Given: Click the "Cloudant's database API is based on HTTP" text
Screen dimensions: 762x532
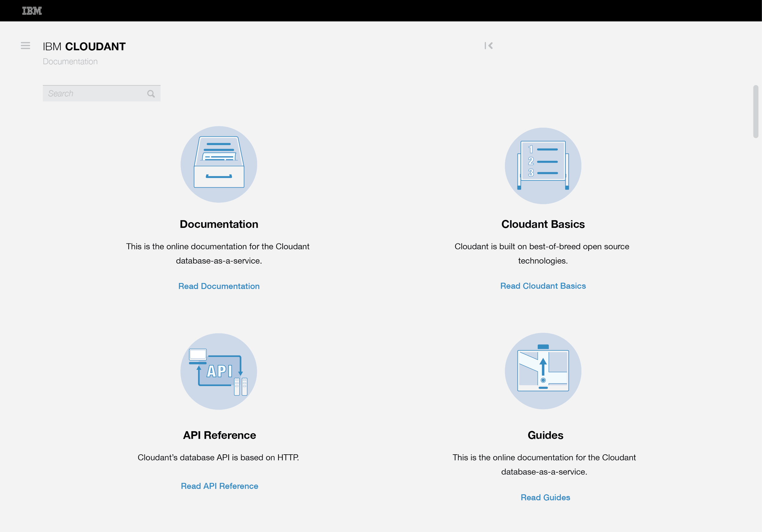Looking at the screenshot, I should [x=218, y=457].
